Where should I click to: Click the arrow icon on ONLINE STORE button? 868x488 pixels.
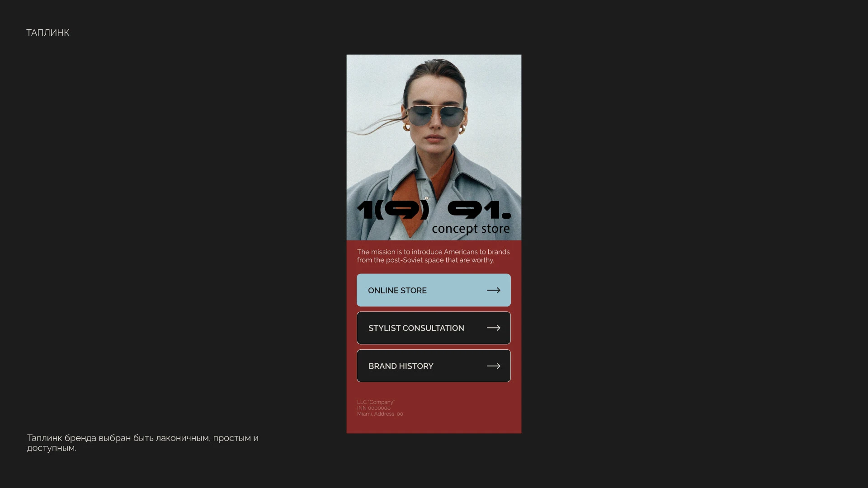click(494, 290)
